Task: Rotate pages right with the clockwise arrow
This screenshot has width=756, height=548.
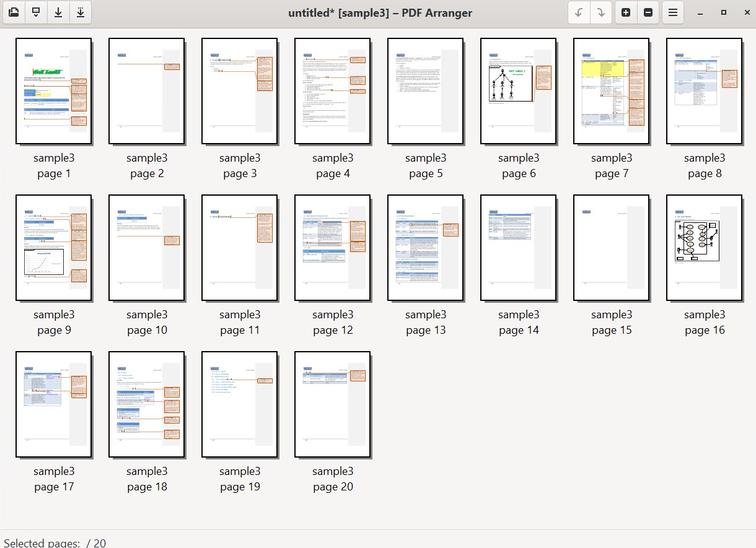Action: (x=600, y=12)
